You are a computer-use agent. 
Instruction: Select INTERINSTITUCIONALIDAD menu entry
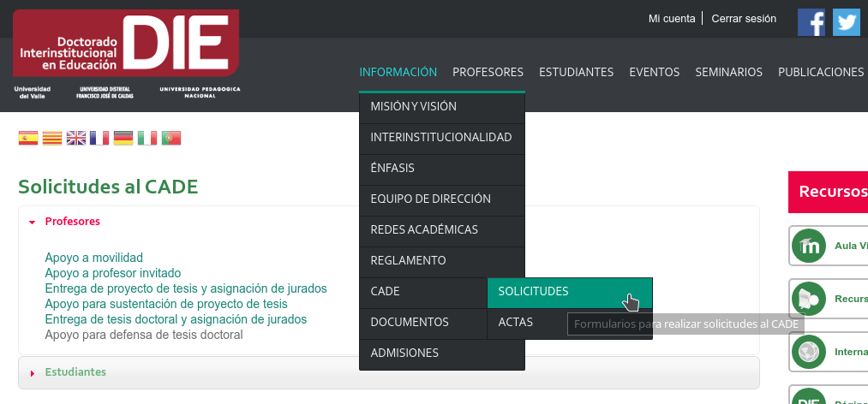tap(442, 138)
